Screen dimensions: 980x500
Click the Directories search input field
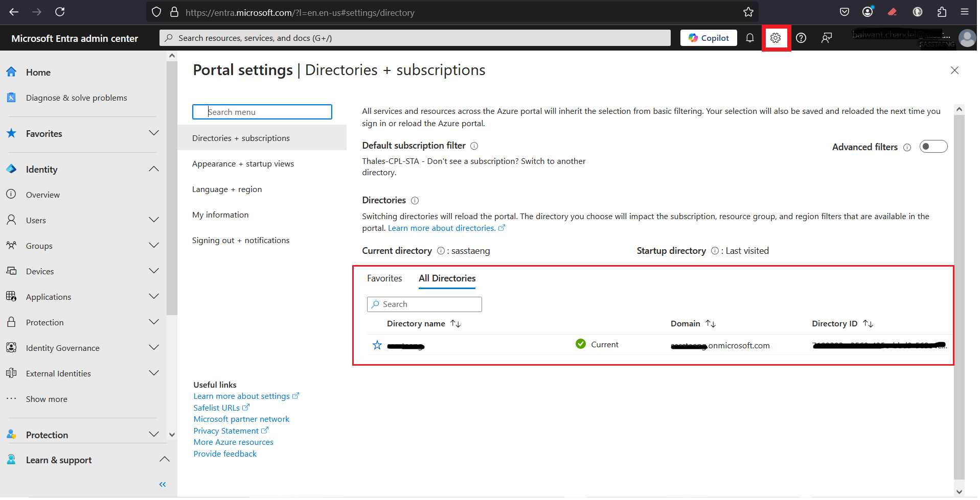pos(424,304)
